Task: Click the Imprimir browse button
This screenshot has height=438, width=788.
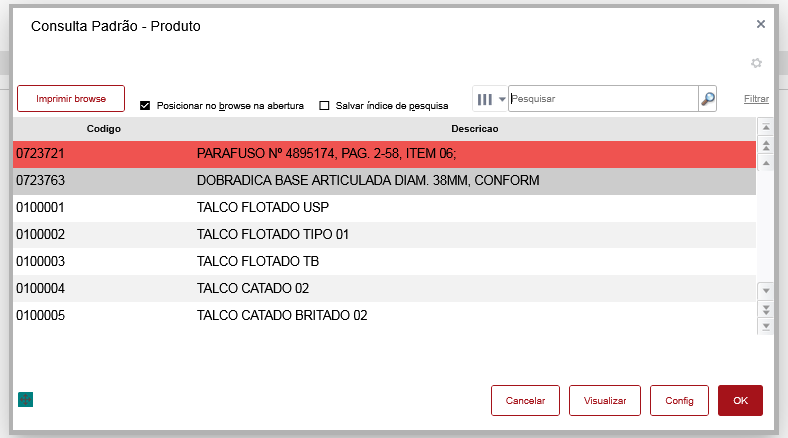Action: coord(71,99)
